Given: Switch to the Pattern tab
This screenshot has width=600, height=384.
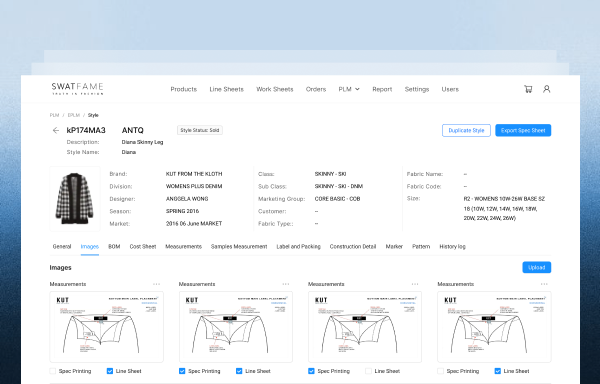Looking at the screenshot, I should [421, 247].
